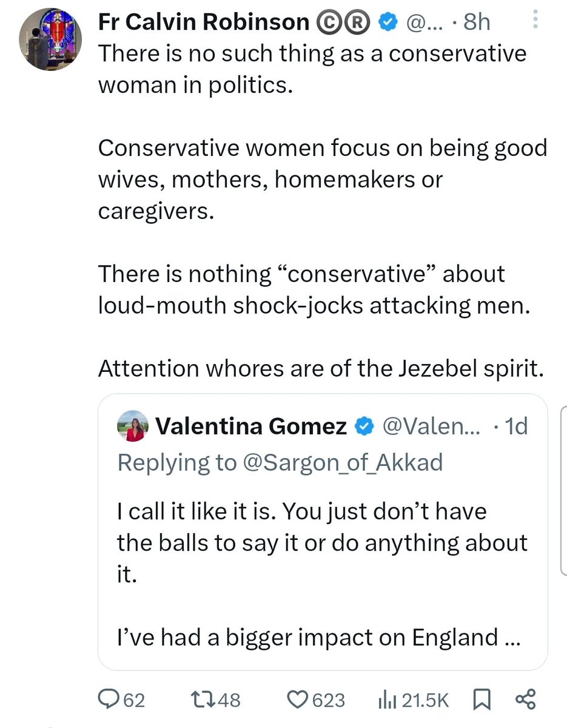Open Valentina Gomez's small avatar
The image size is (567, 728).
(133, 426)
